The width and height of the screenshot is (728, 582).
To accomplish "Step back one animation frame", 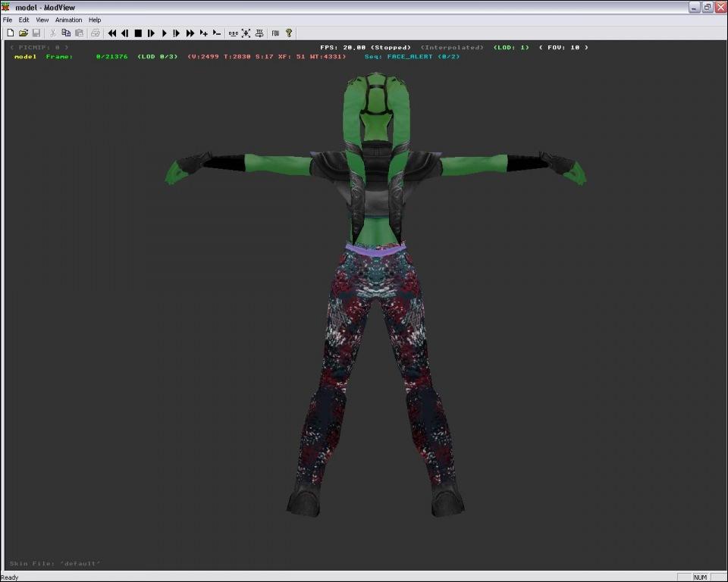I will click(125, 33).
